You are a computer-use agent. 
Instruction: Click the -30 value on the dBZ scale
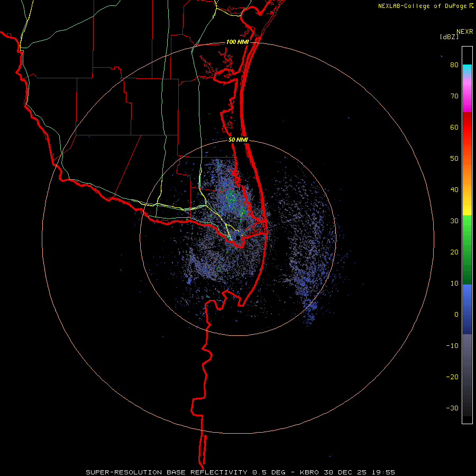coord(452,408)
